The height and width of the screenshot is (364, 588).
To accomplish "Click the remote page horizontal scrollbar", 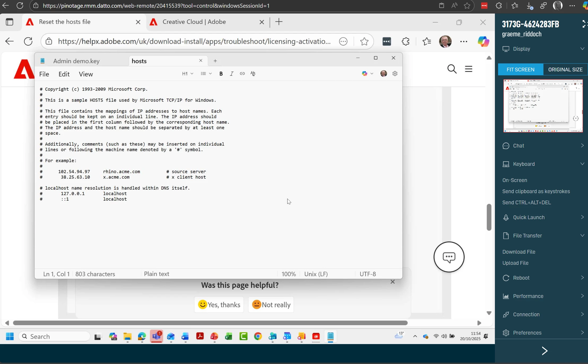I will [x=210, y=323].
